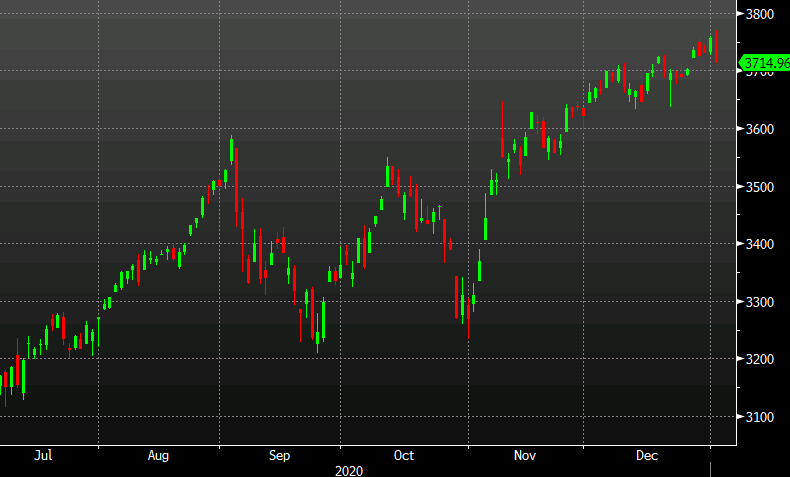The width and height of the screenshot is (790, 477).
Task: Select the 3100 price axis label
Action: click(x=764, y=417)
